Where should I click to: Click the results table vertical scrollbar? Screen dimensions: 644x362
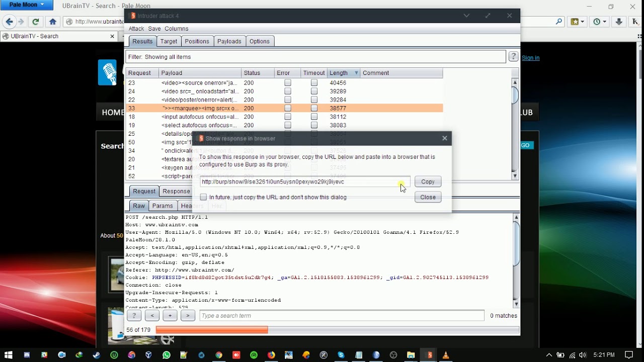click(x=515, y=129)
